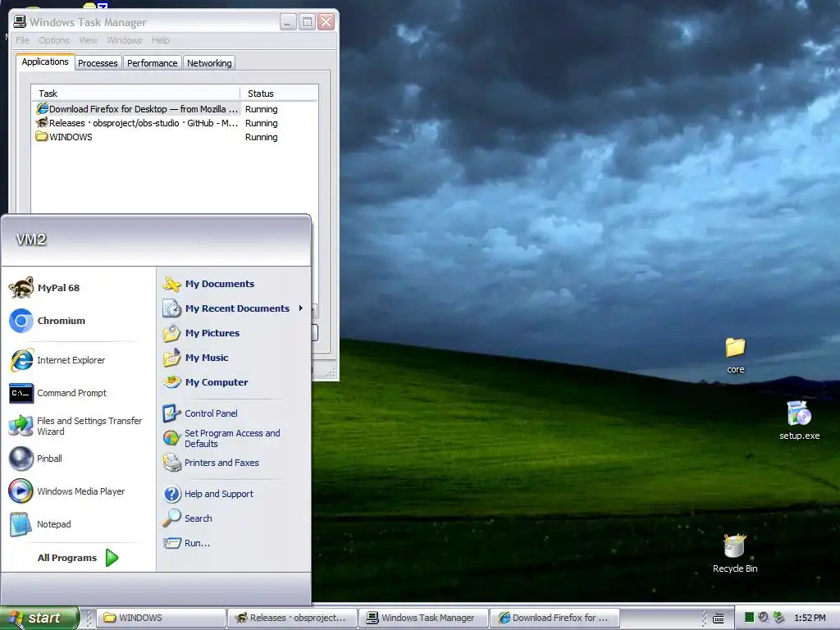Viewport: 840px width, 630px height.
Task: Click the green Task Manager CPU tray icon
Action: click(750, 618)
